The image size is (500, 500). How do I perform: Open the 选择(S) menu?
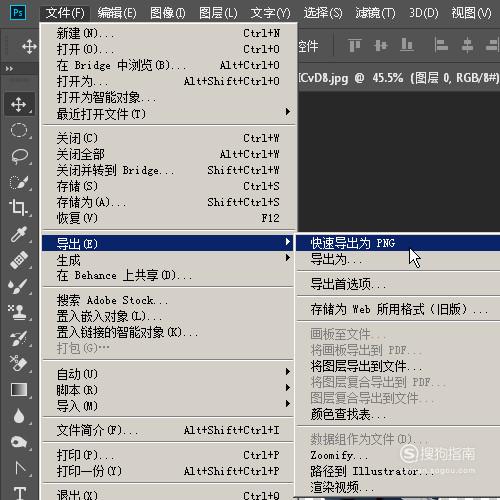323,13
